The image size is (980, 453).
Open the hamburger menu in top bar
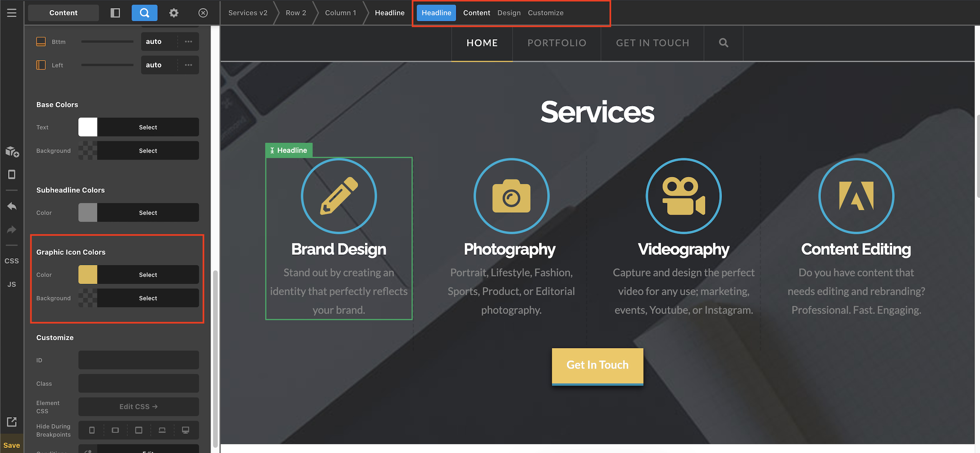[x=12, y=13]
